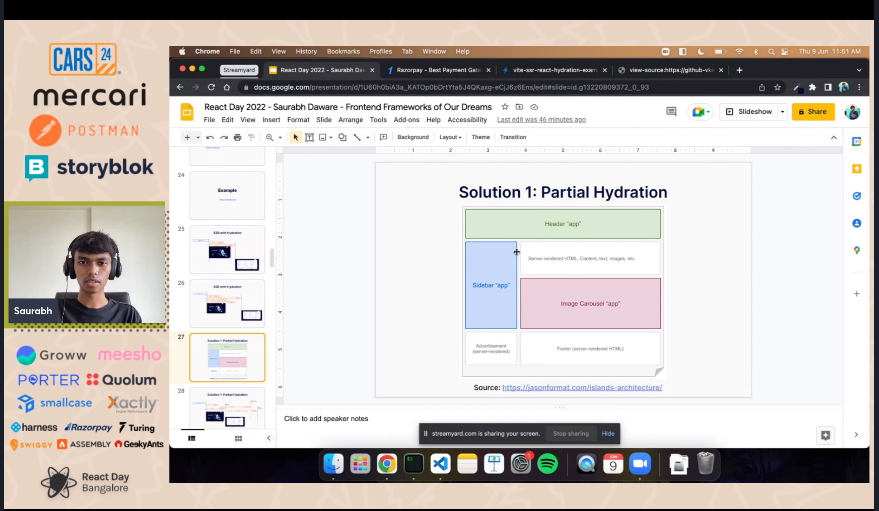
Task: Click the Add comment icon in toolbar
Action: (383, 137)
